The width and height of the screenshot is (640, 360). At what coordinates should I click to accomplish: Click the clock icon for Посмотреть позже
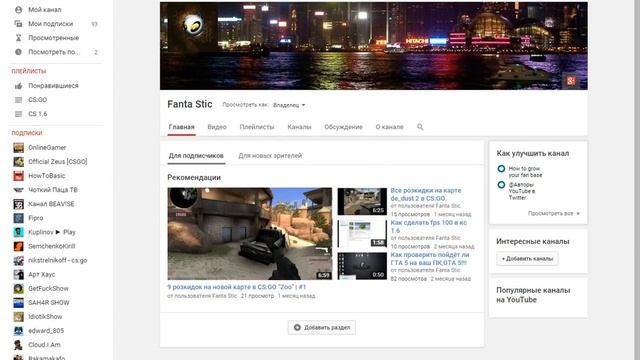tap(18, 52)
